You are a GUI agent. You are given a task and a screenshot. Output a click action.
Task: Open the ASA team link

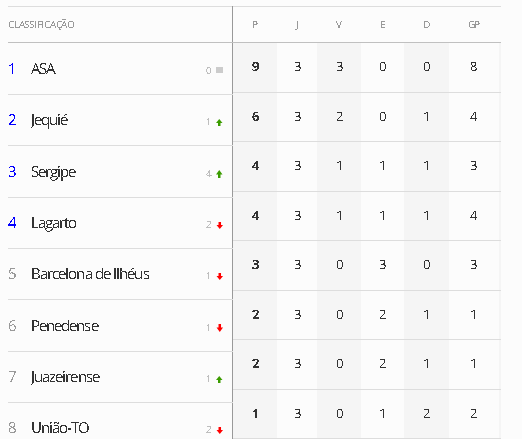pos(43,69)
